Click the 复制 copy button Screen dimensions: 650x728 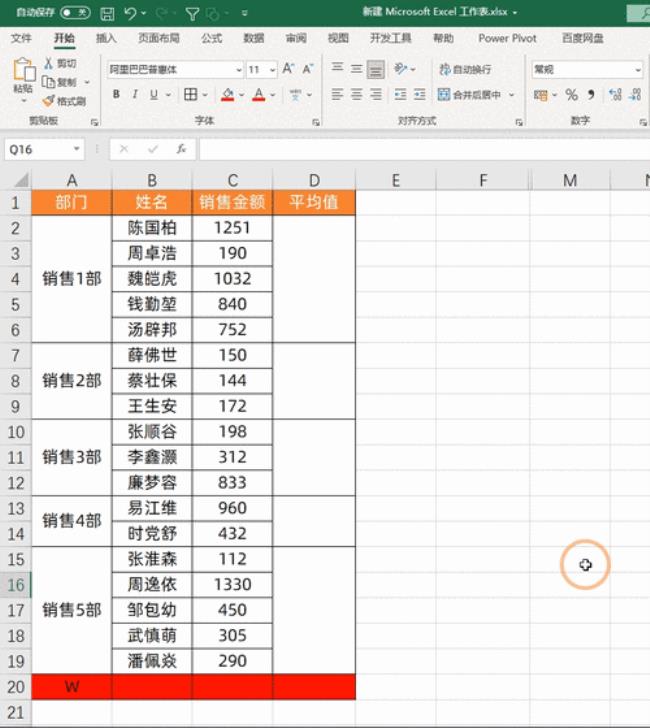[59, 82]
